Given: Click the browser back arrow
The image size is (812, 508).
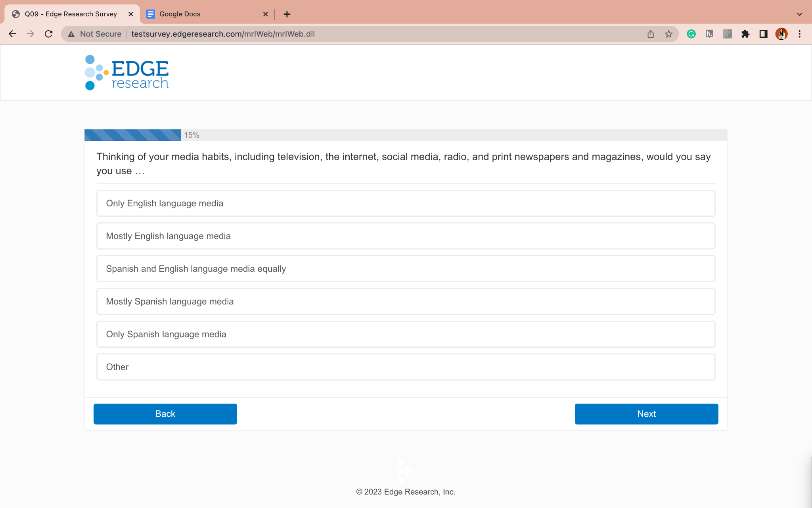Looking at the screenshot, I should (12, 34).
